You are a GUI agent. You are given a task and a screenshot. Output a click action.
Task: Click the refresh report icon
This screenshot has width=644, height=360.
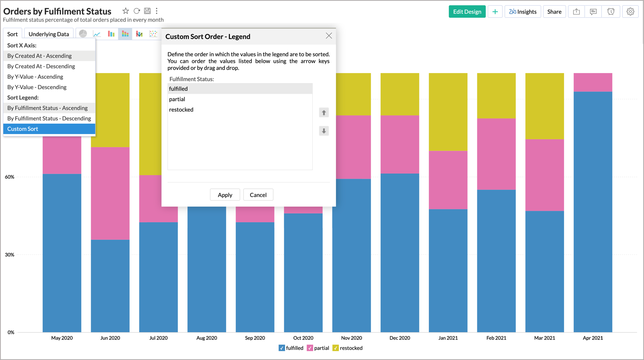[x=137, y=11]
